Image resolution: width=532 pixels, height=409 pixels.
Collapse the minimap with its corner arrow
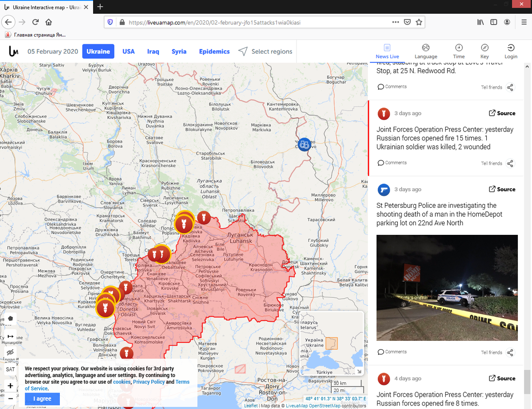click(x=359, y=371)
